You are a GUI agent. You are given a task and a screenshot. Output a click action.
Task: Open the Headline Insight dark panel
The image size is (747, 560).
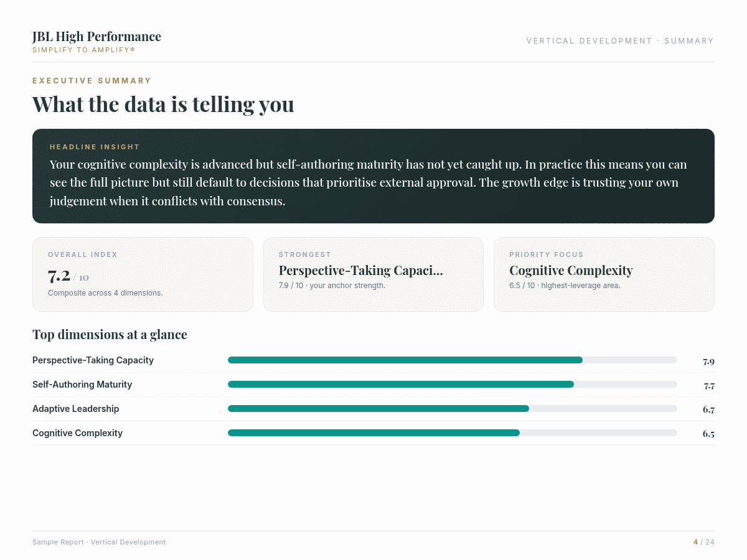coord(374,176)
